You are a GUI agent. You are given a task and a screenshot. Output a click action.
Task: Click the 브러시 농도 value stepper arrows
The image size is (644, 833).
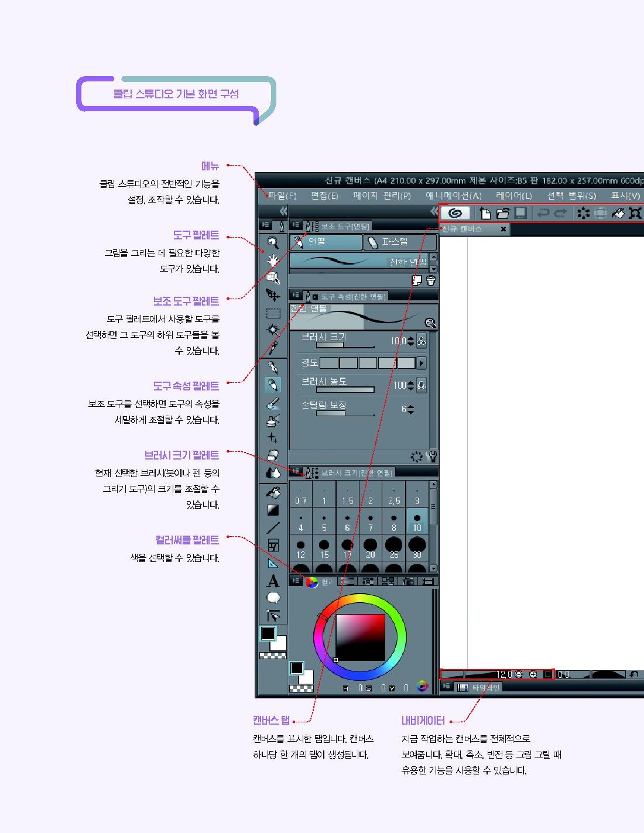[x=410, y=385]
